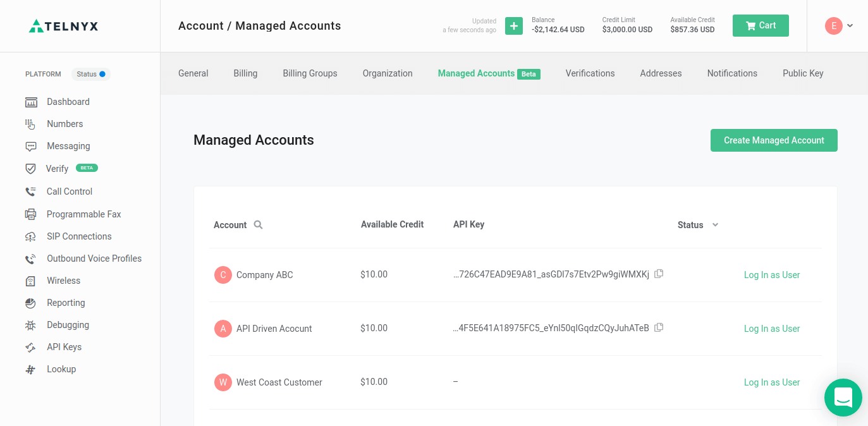Viewport: 868px width, 426px height.
Task: Open the Cart button
Action: click(761, 25)
